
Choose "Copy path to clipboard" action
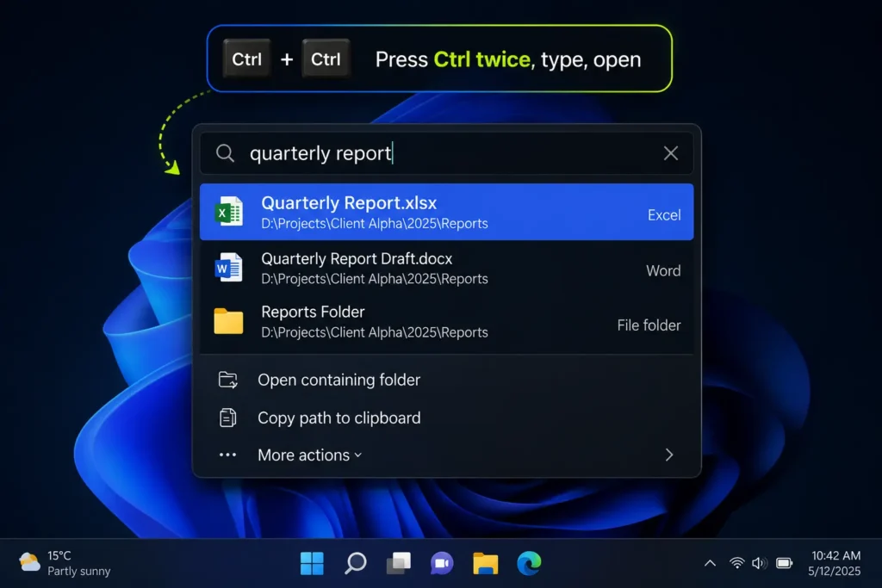(x=447, y=418)
